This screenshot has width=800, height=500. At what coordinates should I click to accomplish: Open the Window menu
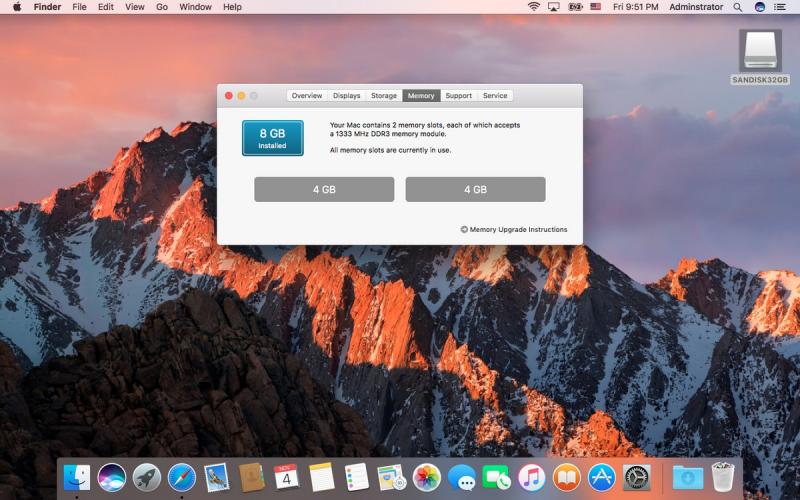tap(195, 7)
